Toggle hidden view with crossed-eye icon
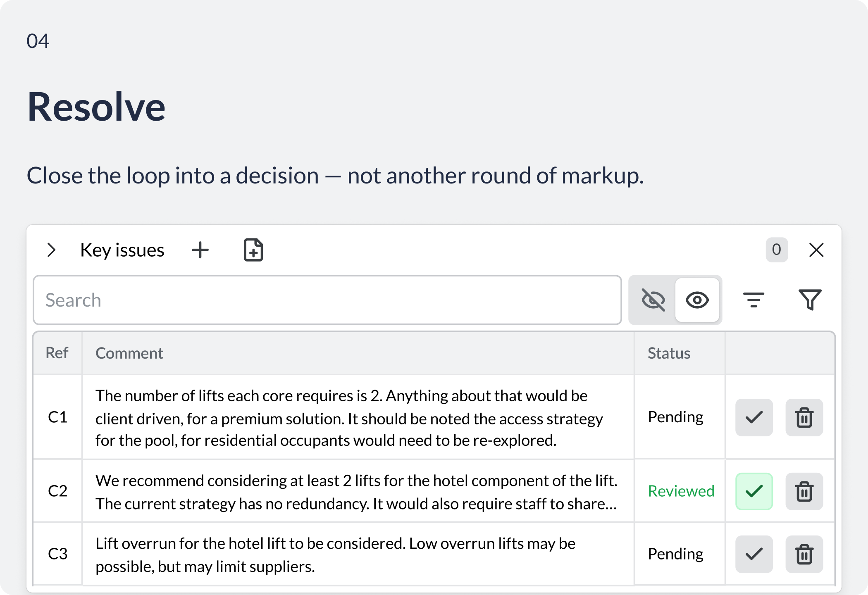 (x=653, y=300)
